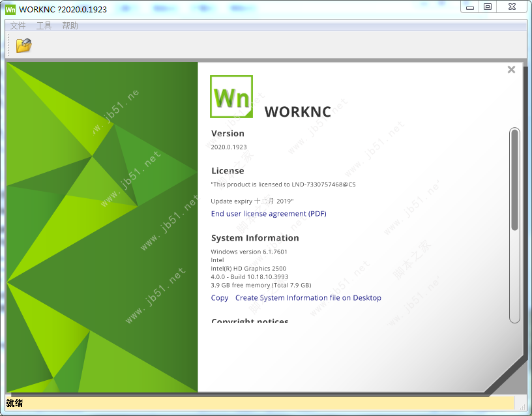
Task: Open the 文件 menu
Action: pos(18,25)
